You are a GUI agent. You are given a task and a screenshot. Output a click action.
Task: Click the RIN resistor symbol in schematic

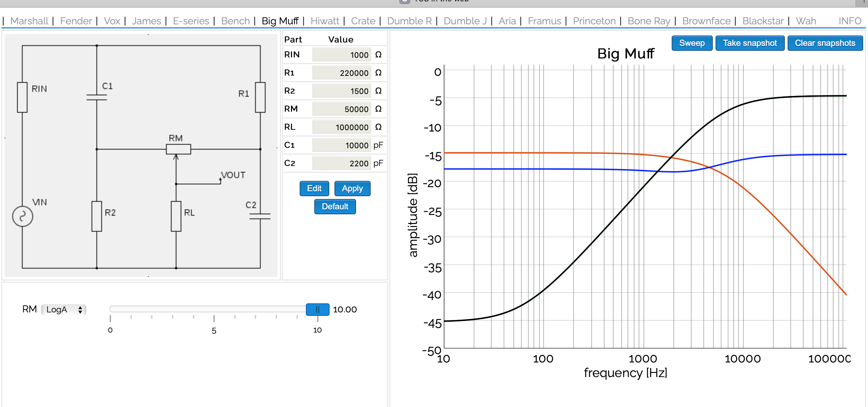(22, 97)
